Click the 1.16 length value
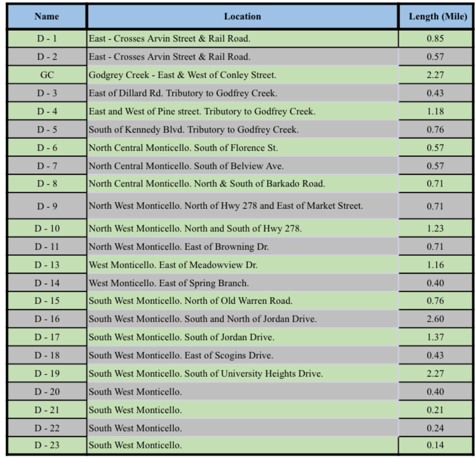This screenshot has height=459, width=476. (435, 265)
